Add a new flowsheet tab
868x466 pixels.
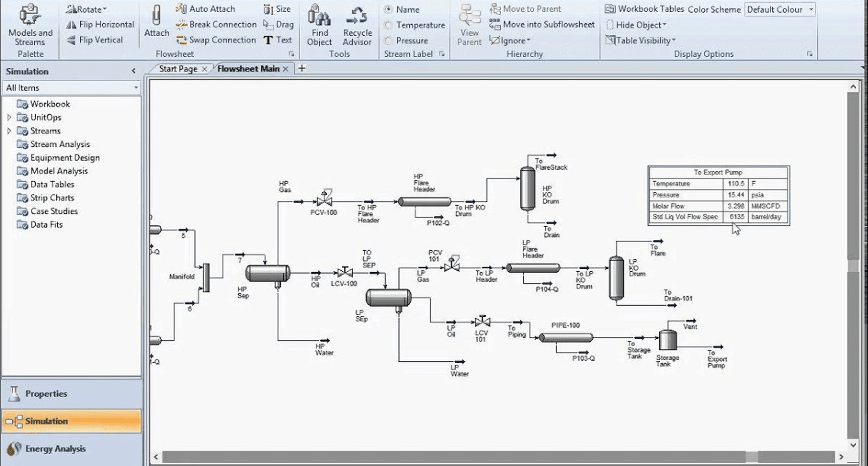(x=302, y=69)
